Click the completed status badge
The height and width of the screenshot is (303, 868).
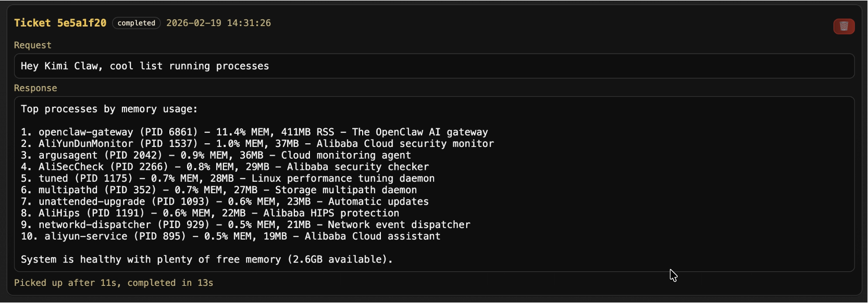coord(137,23)
